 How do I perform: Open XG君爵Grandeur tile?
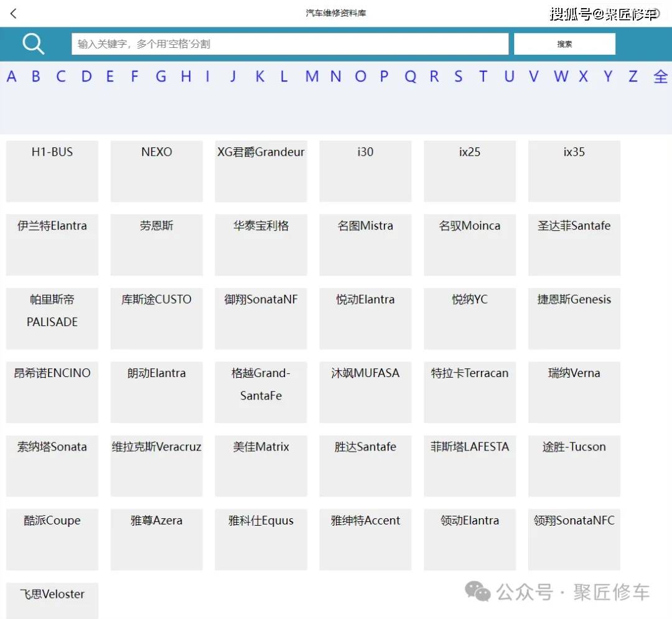tap(261, 171)
